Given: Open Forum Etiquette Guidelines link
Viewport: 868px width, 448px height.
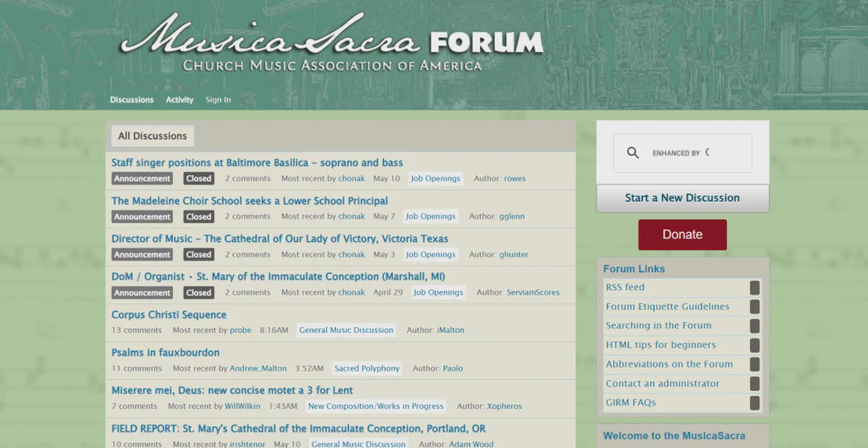Looking at the screenshot, I should click(x=667, y=306).
